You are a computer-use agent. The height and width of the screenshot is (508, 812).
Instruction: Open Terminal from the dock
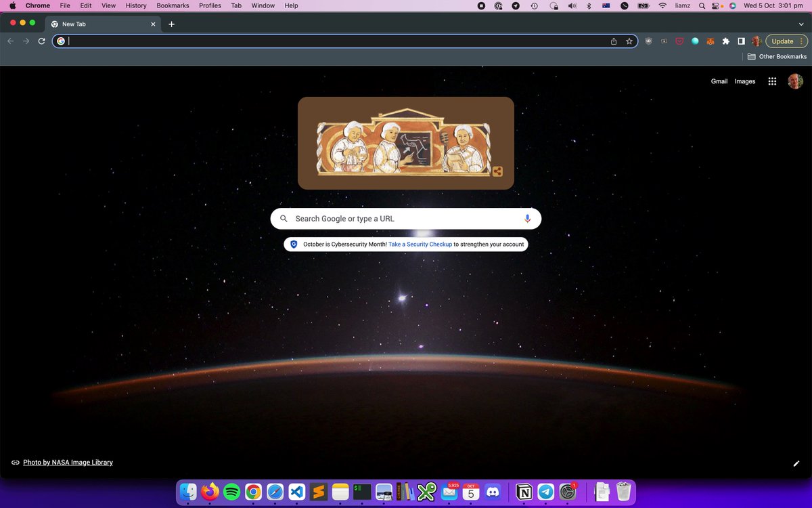pos(362,491)
